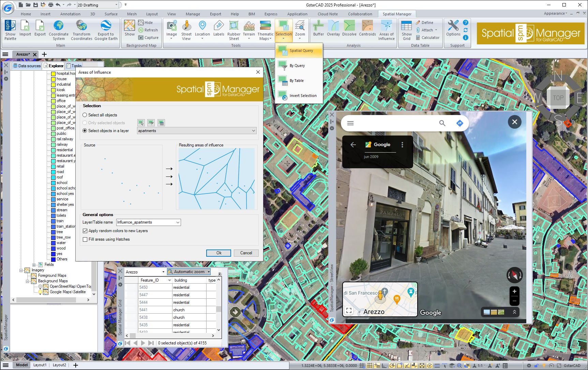Select the Centroids analysis tool
The width and height of the screenshot is (588, 370).
click(367, 30)
